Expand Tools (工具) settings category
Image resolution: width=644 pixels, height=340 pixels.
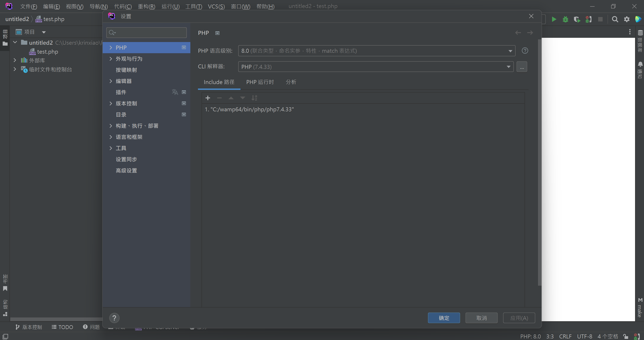(x=111, y=148)
